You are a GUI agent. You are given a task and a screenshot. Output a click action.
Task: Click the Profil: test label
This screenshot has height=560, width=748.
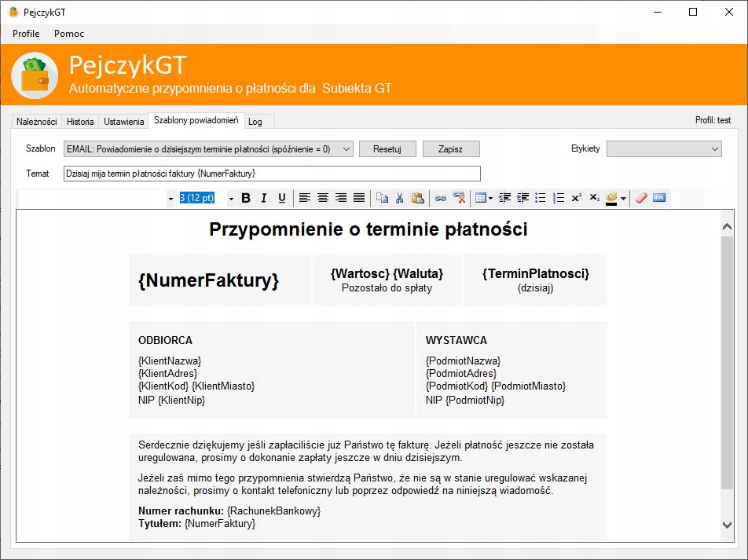[x=713, y=120]
